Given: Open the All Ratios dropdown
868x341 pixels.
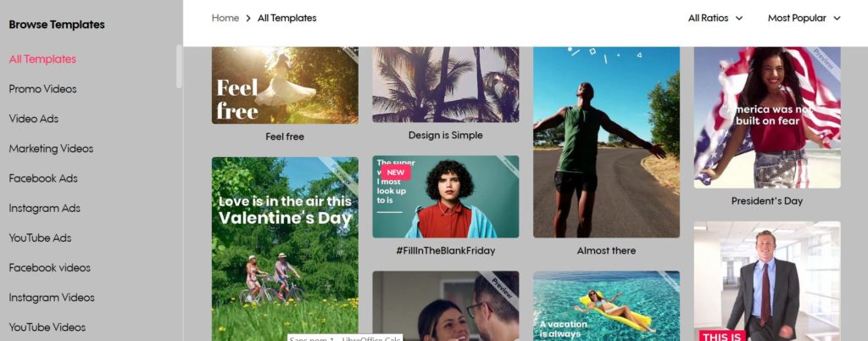Looking at the screenshot, I should (715, 19).
